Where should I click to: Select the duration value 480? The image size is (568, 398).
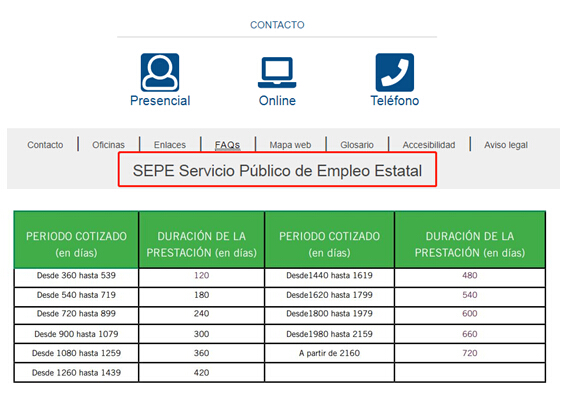tap(469, 276)
